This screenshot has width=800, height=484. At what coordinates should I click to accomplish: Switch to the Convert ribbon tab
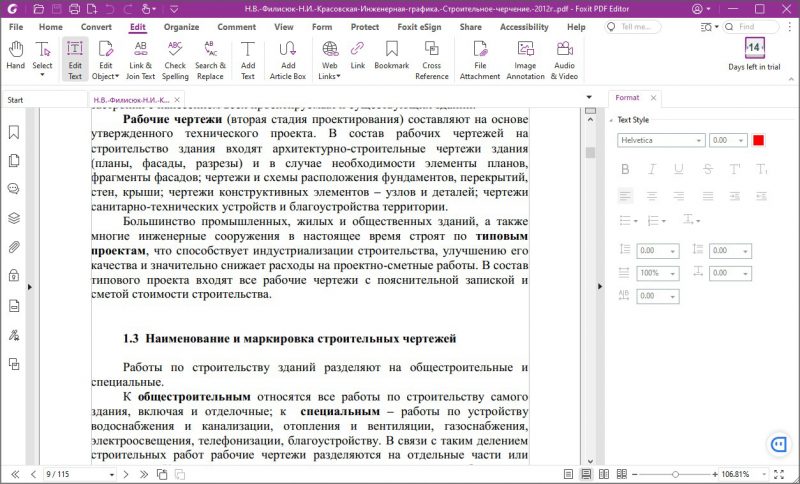(x=96, y=27)
